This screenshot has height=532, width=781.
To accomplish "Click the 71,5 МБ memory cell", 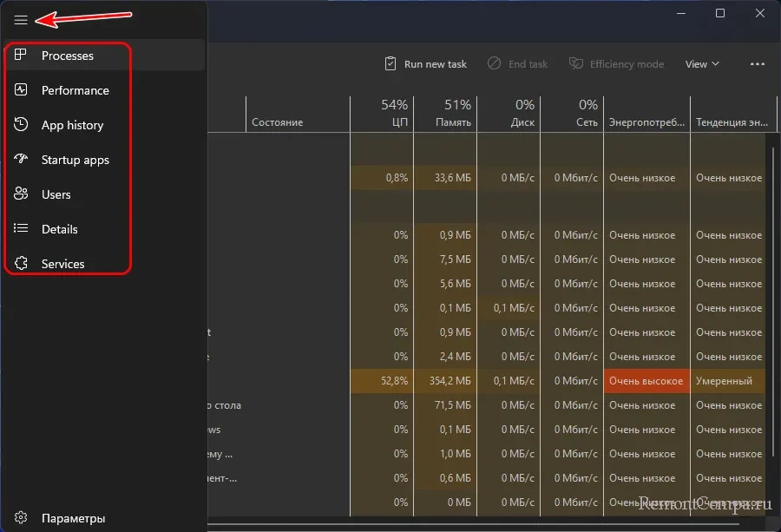I will [x=445, y=405].
